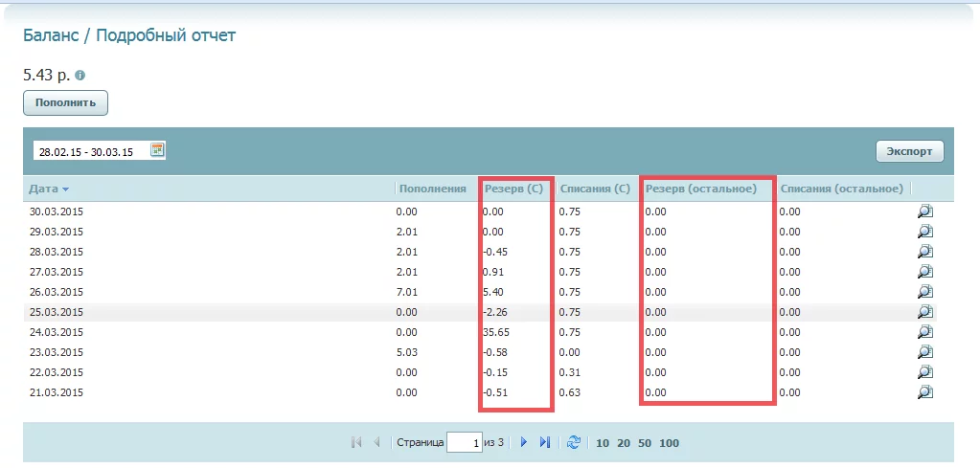Image resolution: width=980 pixels, height=468 pixels.
Task: Open the calendar date picker icon
Action: point(157,149)
